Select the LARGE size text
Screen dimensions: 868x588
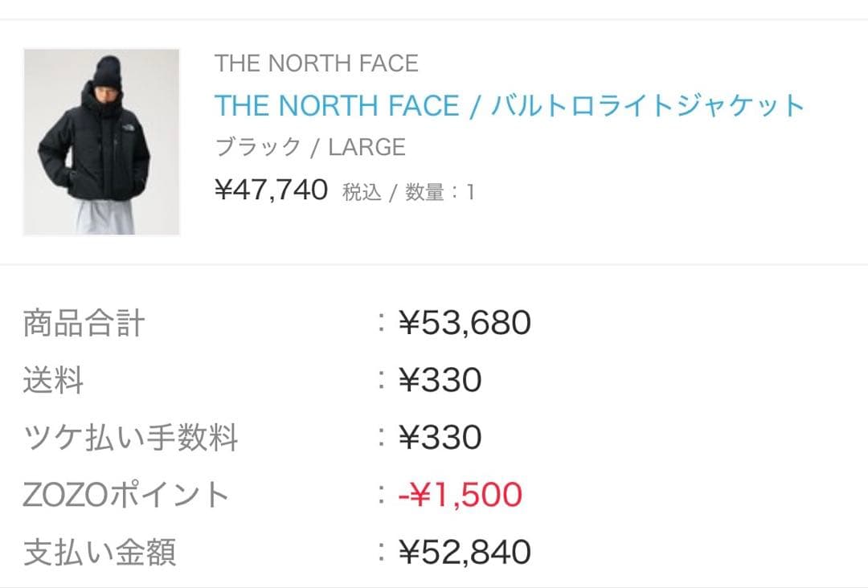click(x=366, y=148)
